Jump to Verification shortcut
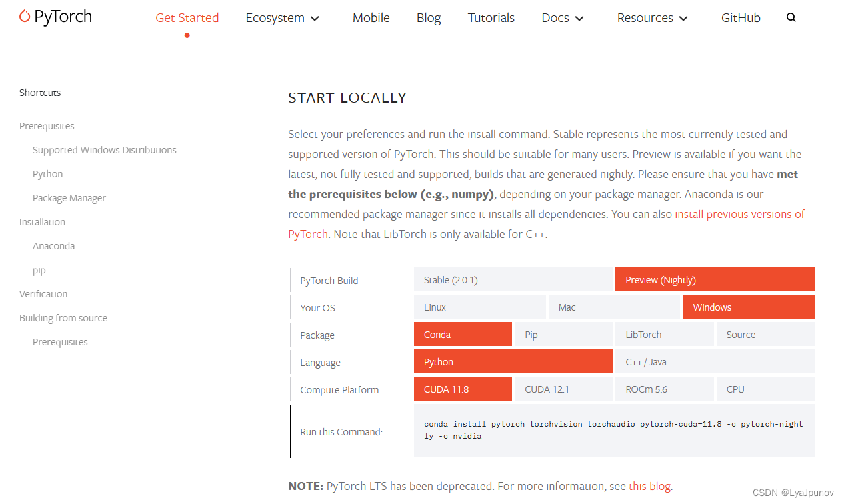The width and height of the screenshot is (844, 504). pos(43,294)
